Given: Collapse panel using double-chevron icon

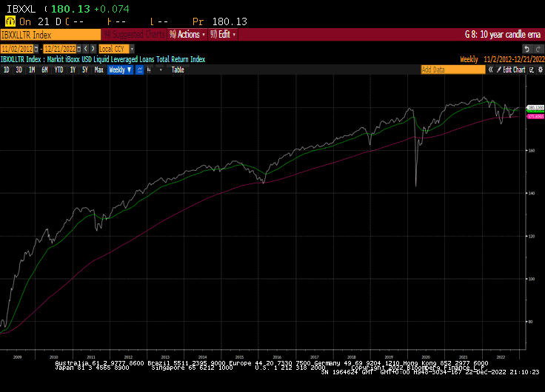Looking at the screenshot, I should tap(490, 70).
